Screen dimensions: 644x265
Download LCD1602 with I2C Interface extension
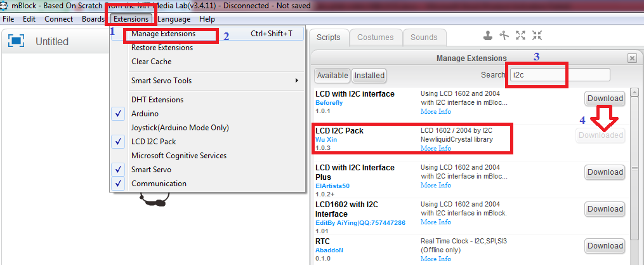(x=605, y=209)
